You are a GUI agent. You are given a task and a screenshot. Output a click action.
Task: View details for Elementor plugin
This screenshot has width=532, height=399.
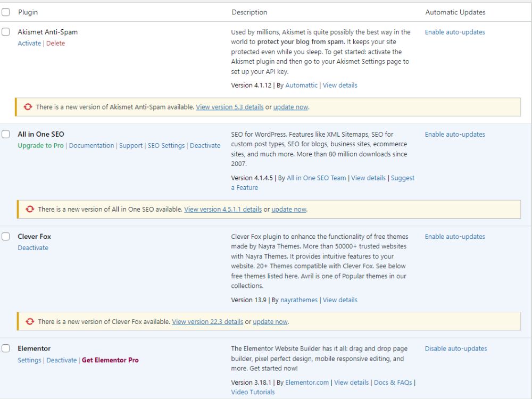352,383
